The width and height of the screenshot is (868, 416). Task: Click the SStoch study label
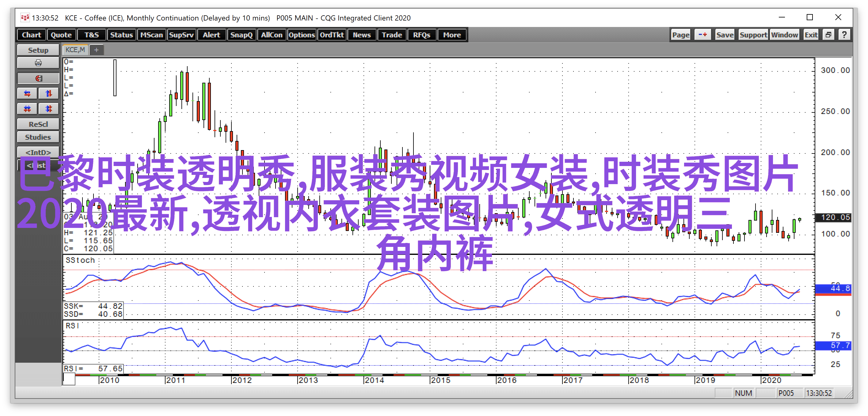[x=80, y=260]
